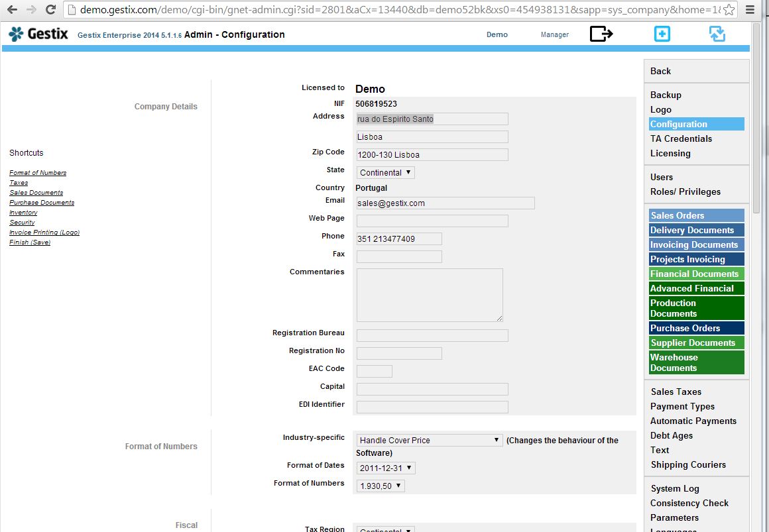Open the Format of Dates dropdown
The image size is (769, 532).
point(386,468)
